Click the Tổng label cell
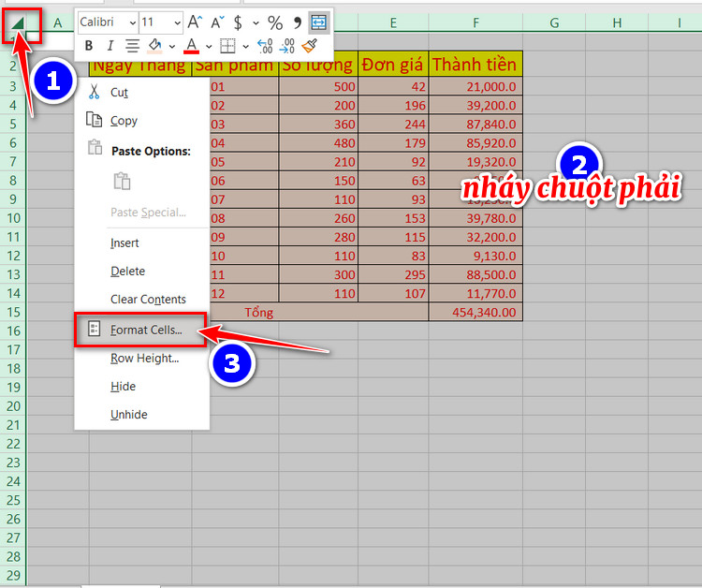This screenshot has height=588, width=702. pos(259,312)
